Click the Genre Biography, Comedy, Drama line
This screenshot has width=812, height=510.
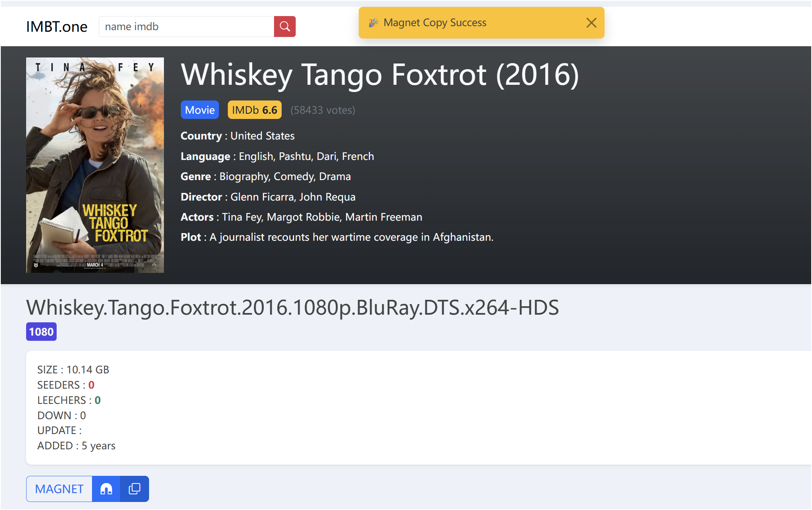266,176
